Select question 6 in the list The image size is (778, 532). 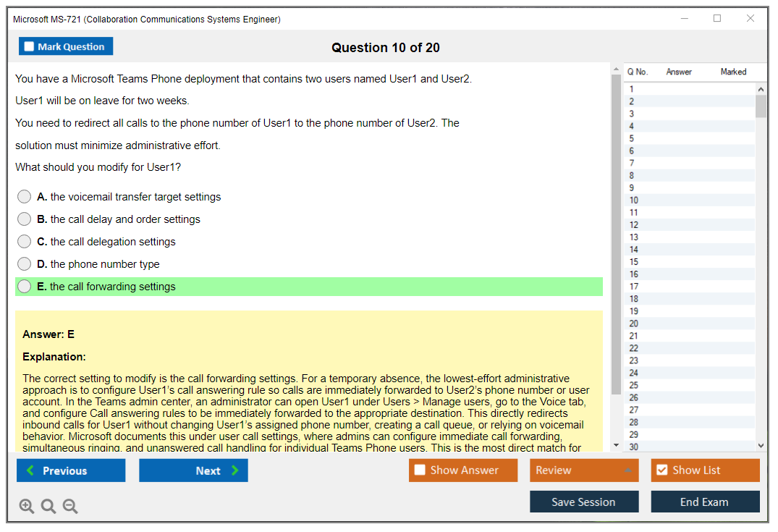pyautogui.click(x=690, y=151)
